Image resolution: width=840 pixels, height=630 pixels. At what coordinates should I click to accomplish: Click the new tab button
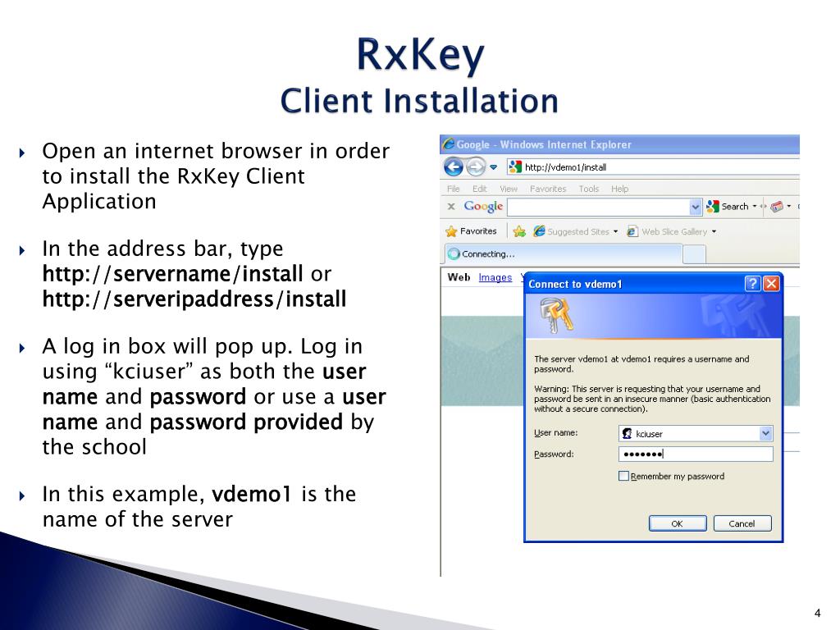click(694, 254)
